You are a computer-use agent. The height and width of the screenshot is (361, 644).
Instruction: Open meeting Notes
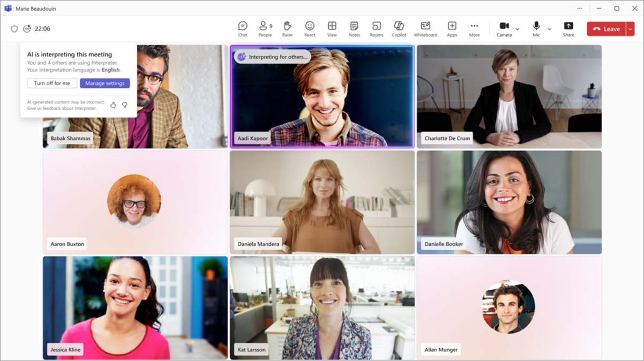pos(354,28)
